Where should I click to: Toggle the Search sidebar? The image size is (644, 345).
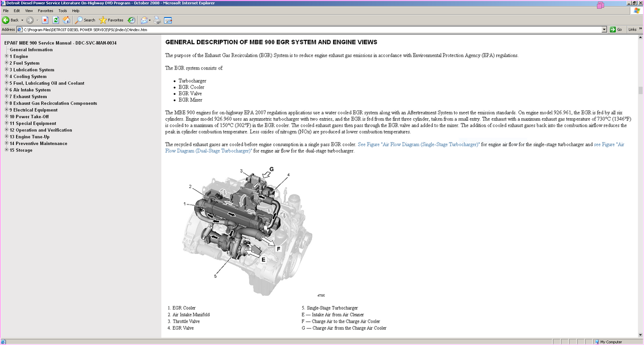(x=84, y=20)
